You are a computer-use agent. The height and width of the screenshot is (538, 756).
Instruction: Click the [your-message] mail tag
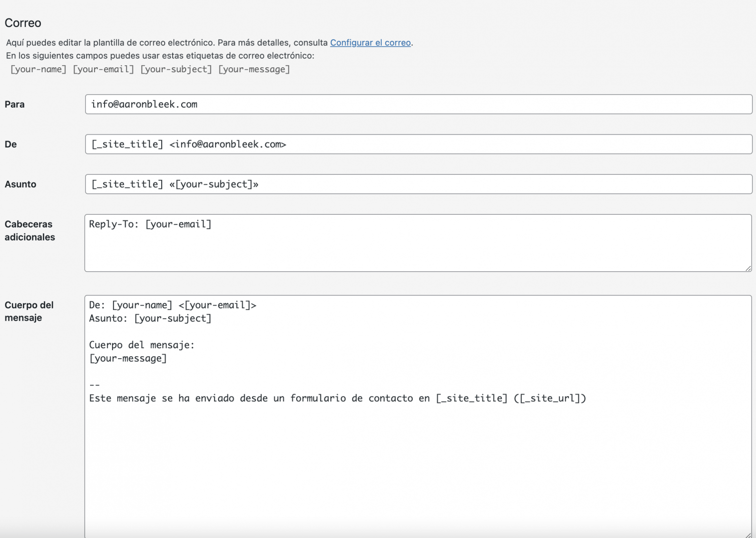[x=254, y=69]
